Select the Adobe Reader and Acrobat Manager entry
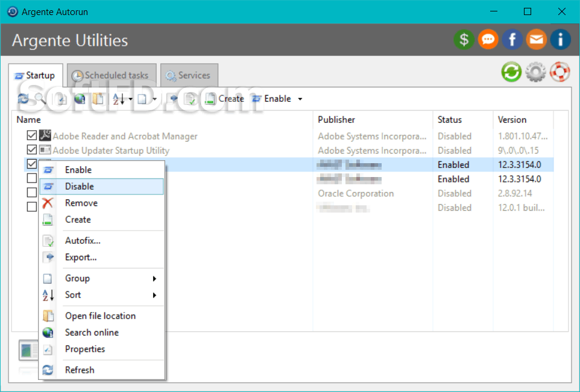The height and width of the screenshot is (392, 580). 125,136
